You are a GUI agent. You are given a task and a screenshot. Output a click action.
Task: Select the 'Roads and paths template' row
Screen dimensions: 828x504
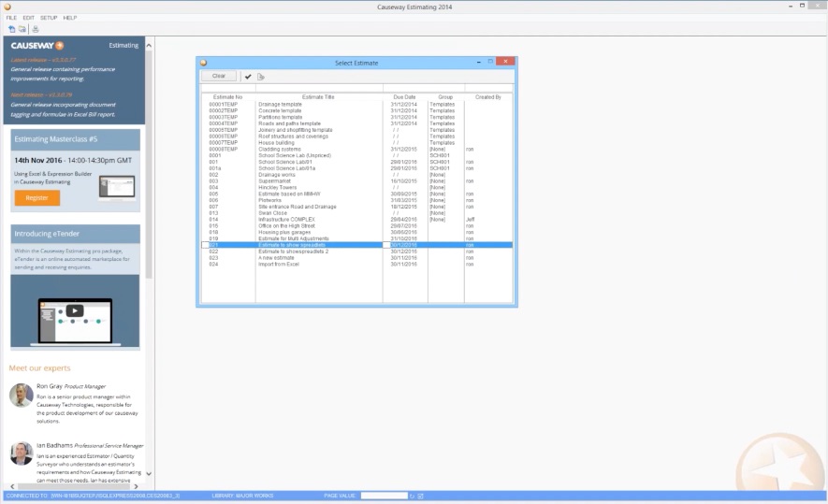(x=357, y=123)
